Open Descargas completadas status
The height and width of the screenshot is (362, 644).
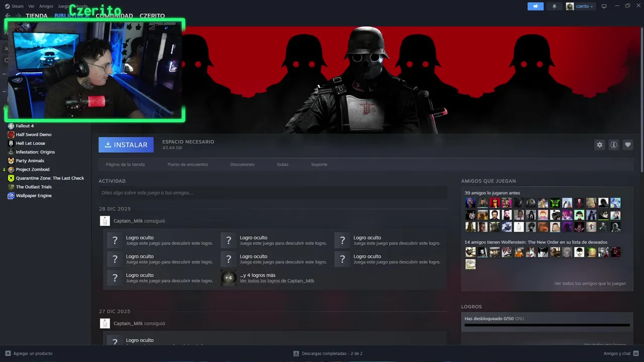[332, 353]
